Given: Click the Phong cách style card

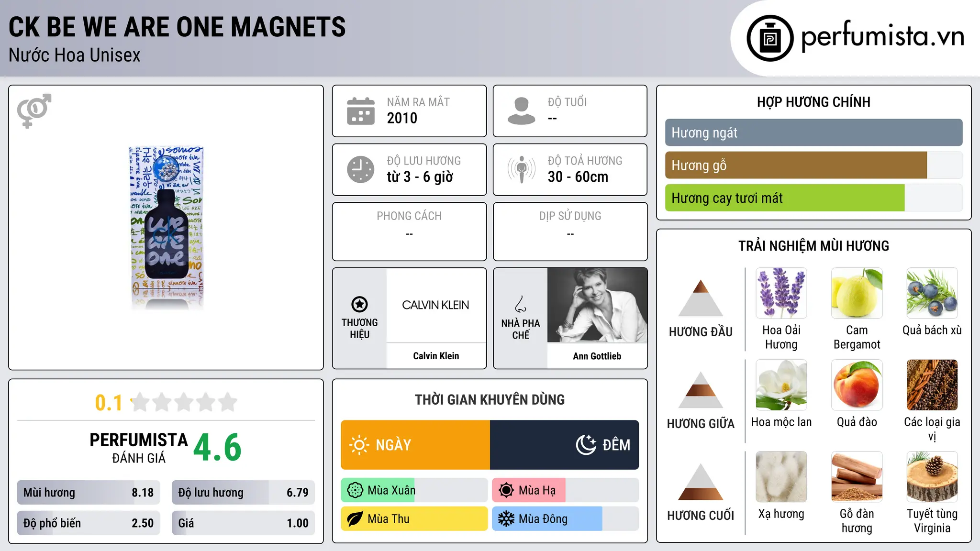Looking at the screenshot, I should tap(410, 231).
